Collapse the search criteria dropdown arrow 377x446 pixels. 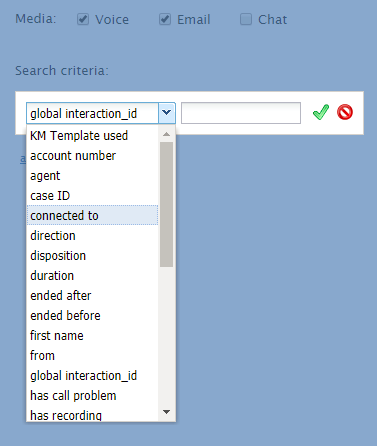click(167, 113)
